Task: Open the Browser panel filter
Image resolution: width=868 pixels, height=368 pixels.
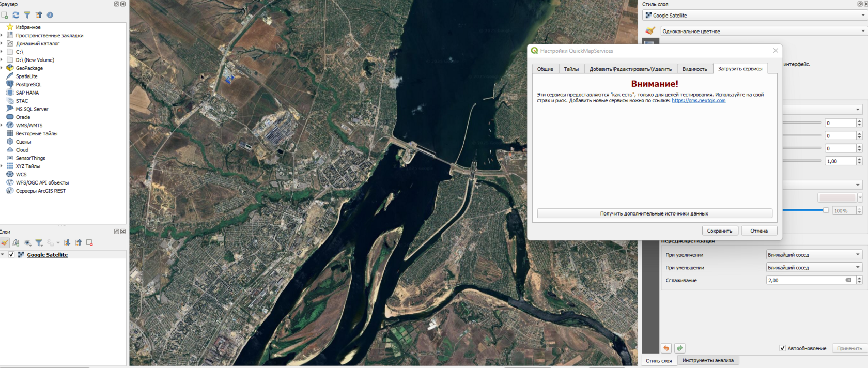Action: [27, 15]
